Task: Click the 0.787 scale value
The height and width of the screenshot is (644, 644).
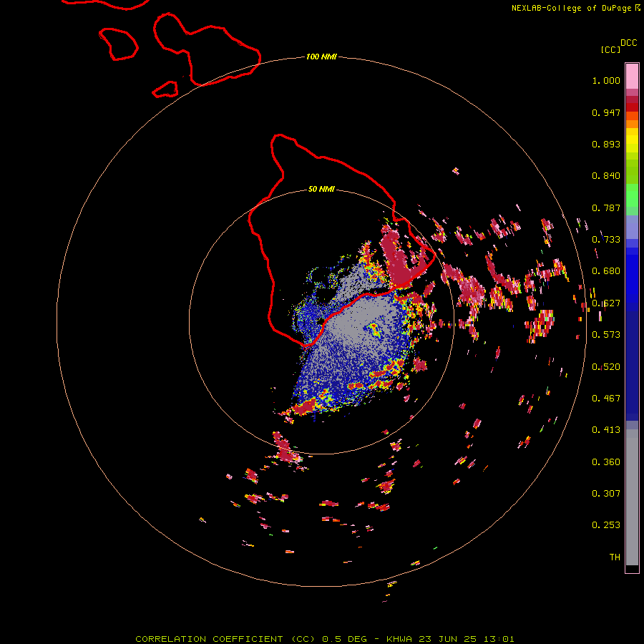Action: [x=606, y=208]
